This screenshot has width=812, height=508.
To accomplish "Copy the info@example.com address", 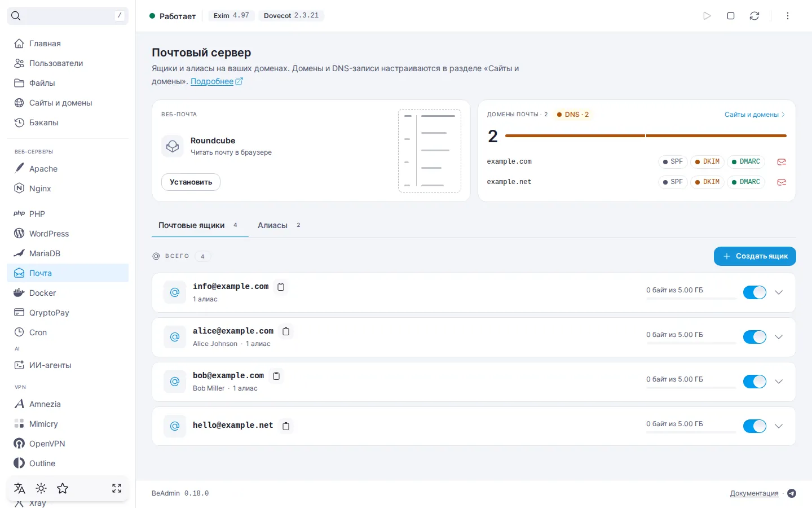I will (281, 287).
